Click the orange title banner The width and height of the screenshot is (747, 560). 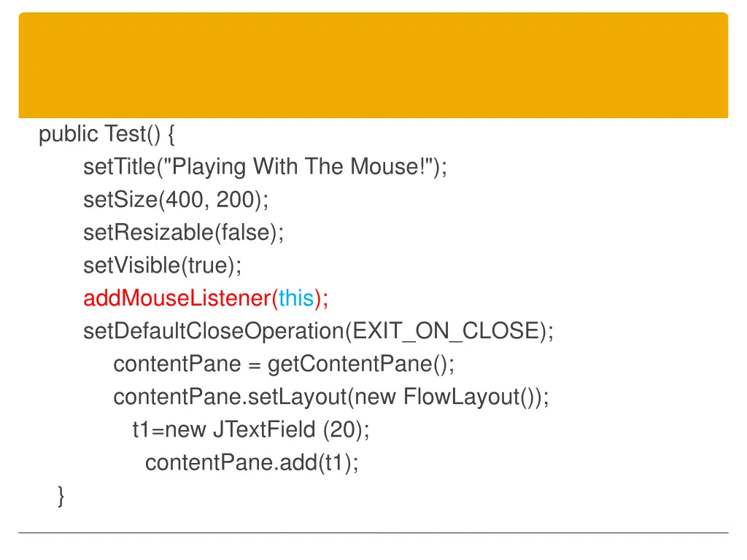coord(373,65)
